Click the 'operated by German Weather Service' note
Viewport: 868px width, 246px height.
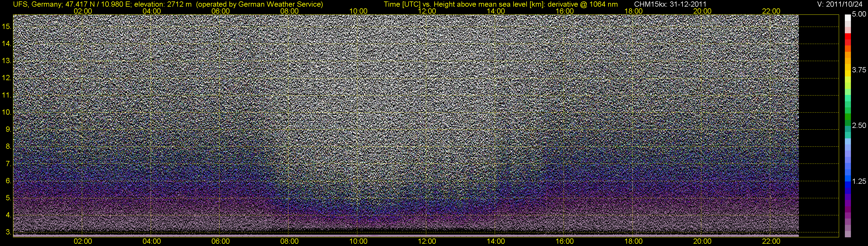(259, 4)
